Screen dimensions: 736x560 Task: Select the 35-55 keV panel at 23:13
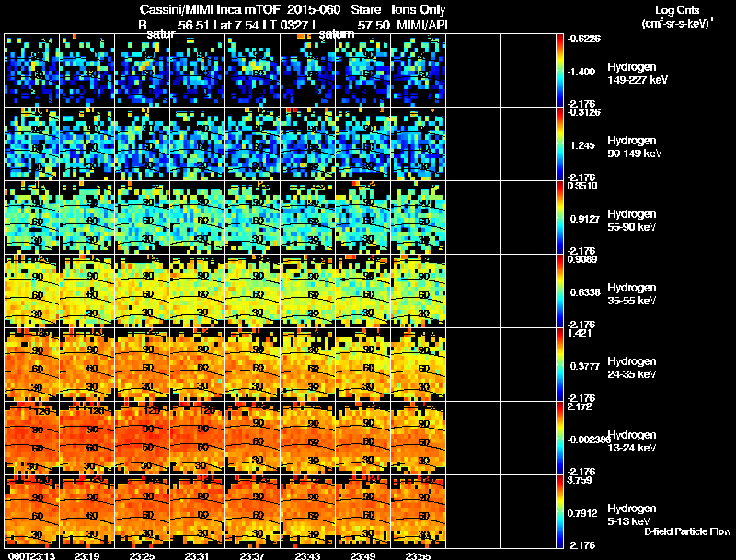32,291
